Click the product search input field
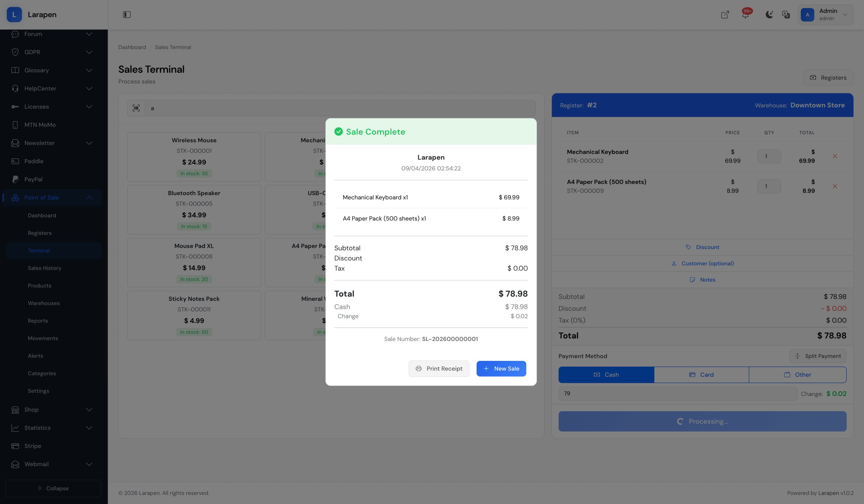Screen dimensions: 864x504 click(340, 108)
